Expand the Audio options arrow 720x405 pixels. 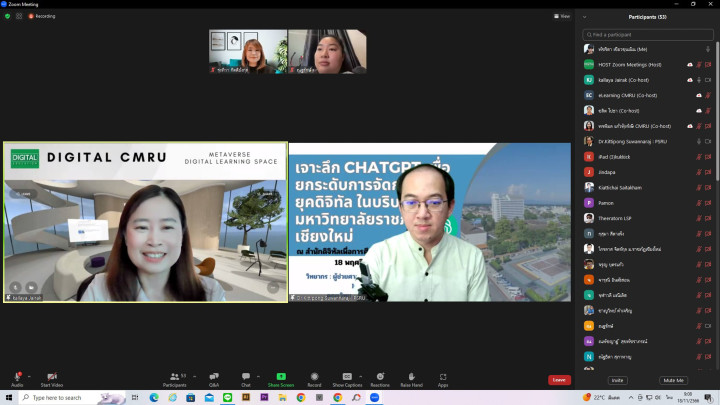(x=29, y=377)
